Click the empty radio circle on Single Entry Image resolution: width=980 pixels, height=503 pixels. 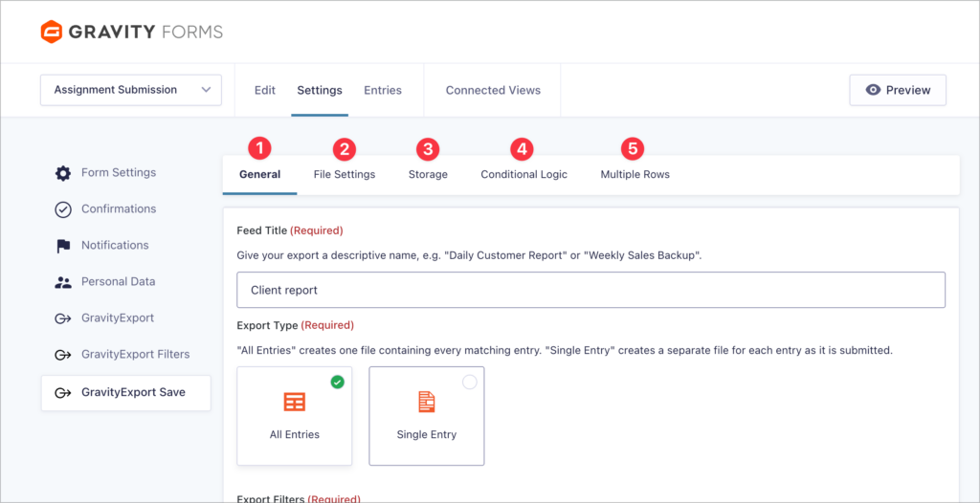click(x=469, y=382)
